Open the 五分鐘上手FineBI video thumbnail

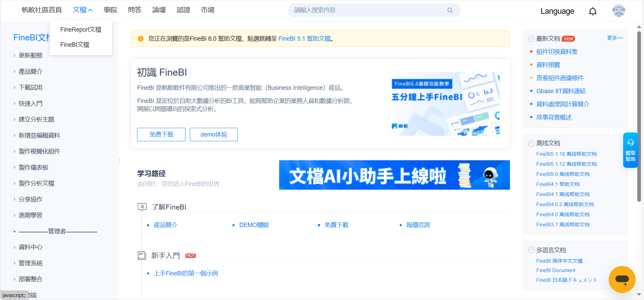(x=445, y=104)
